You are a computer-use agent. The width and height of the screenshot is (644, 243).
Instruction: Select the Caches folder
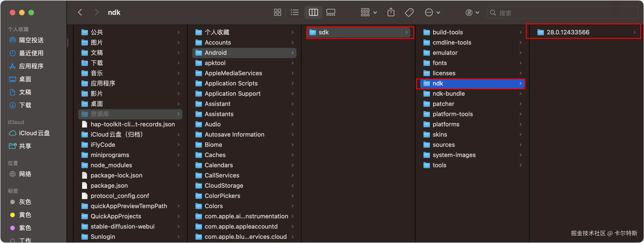coord(244,155)
